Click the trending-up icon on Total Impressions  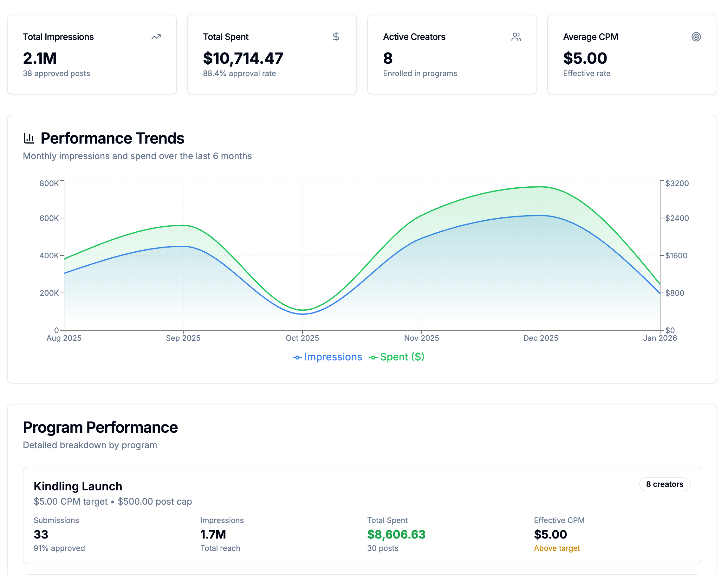point(156,37)
